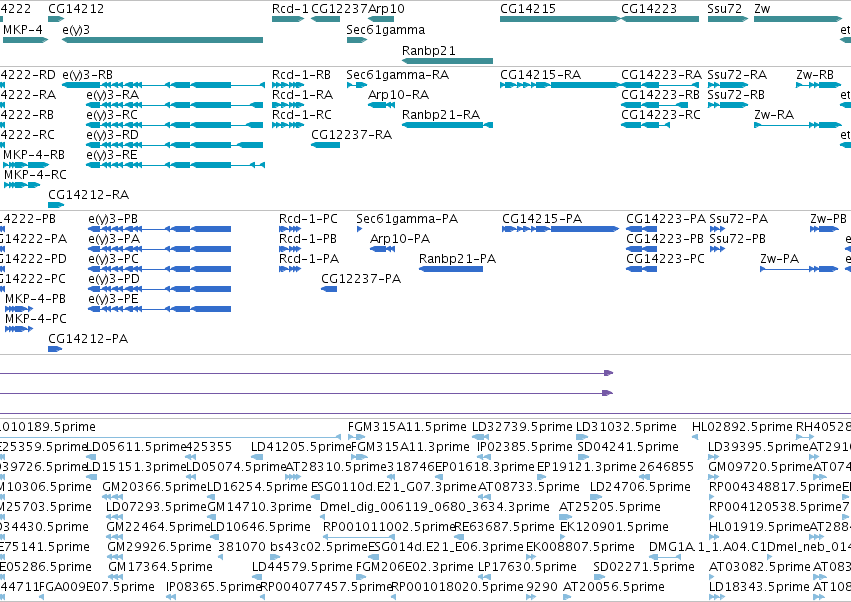Open protein Arp10-PA
The width and height of the screenshot is (851, 602).
(382, 249)
